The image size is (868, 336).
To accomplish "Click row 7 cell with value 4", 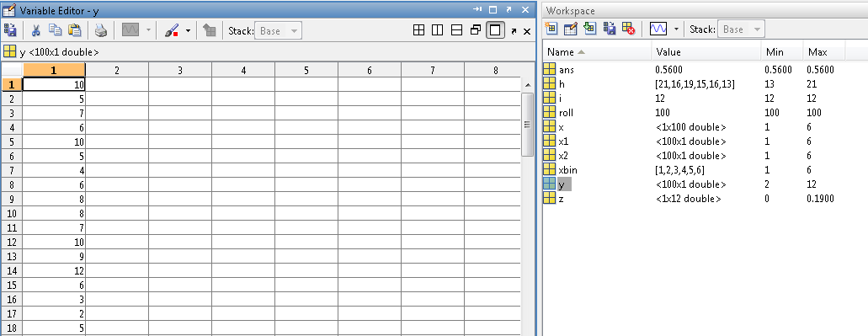I will pyautogui.click(x=54, y=170).
